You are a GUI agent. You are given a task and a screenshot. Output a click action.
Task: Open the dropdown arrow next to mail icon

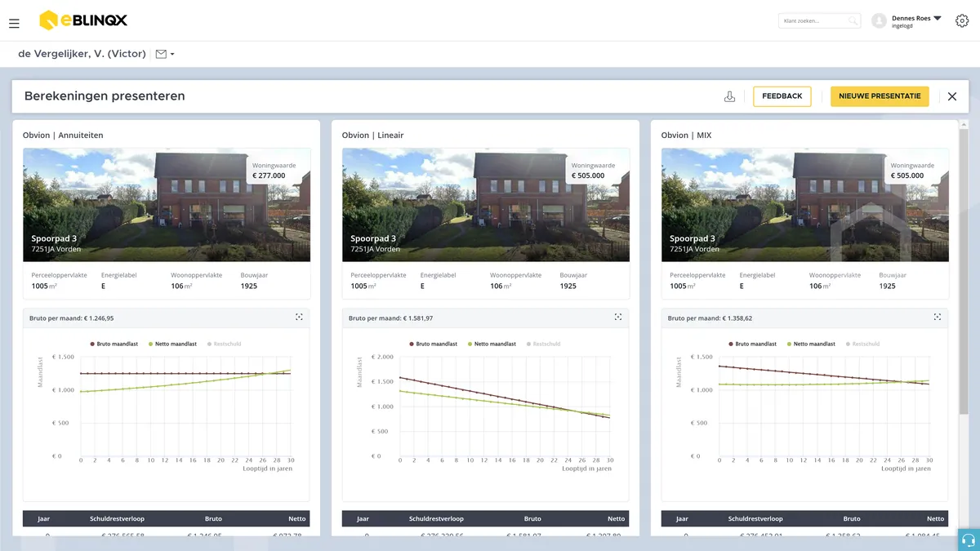click(172, 55)
